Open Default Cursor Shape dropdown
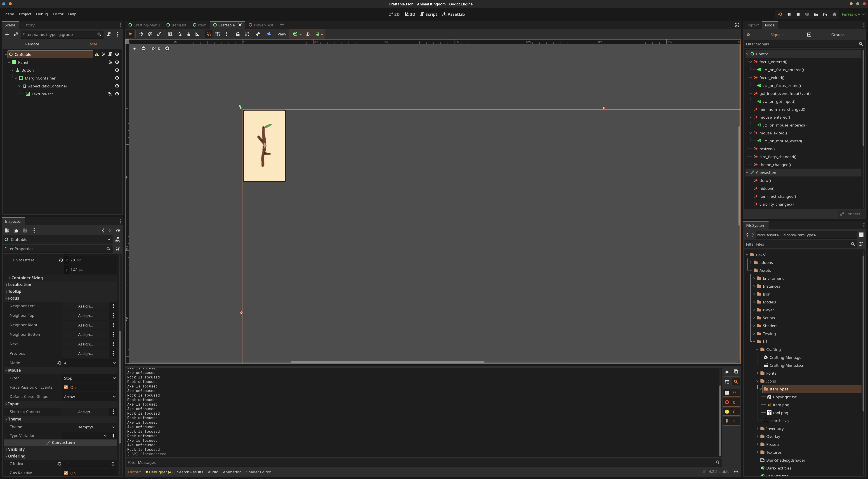This screenshot has width=868, height=479. [90, 397]
